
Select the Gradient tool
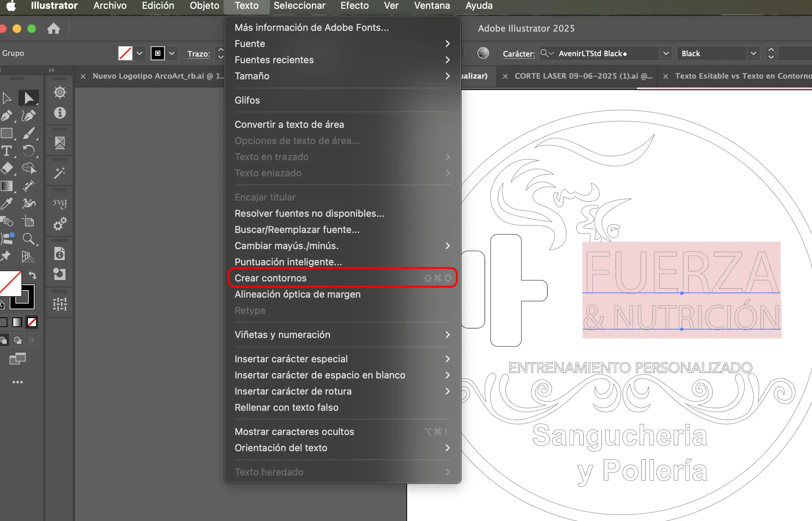[7, 186]
